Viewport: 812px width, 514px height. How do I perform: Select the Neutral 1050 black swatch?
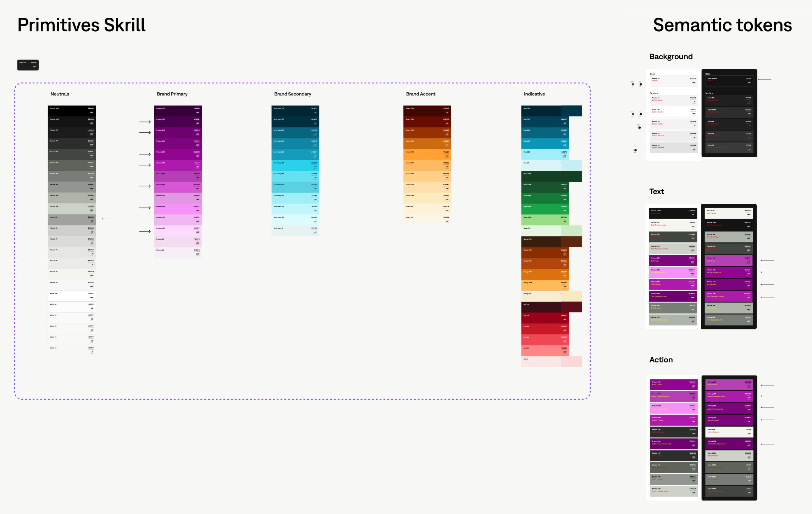(x=72, y=111)
